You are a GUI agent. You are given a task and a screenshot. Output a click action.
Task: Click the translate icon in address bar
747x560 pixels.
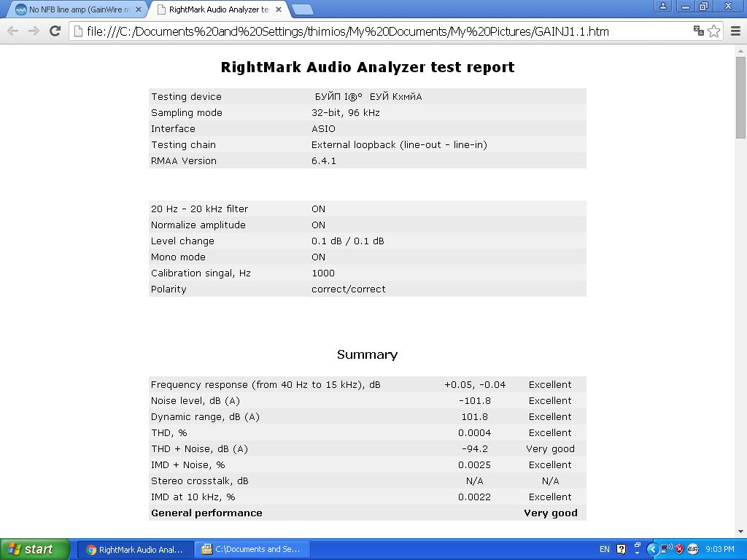tap(698, 31)
